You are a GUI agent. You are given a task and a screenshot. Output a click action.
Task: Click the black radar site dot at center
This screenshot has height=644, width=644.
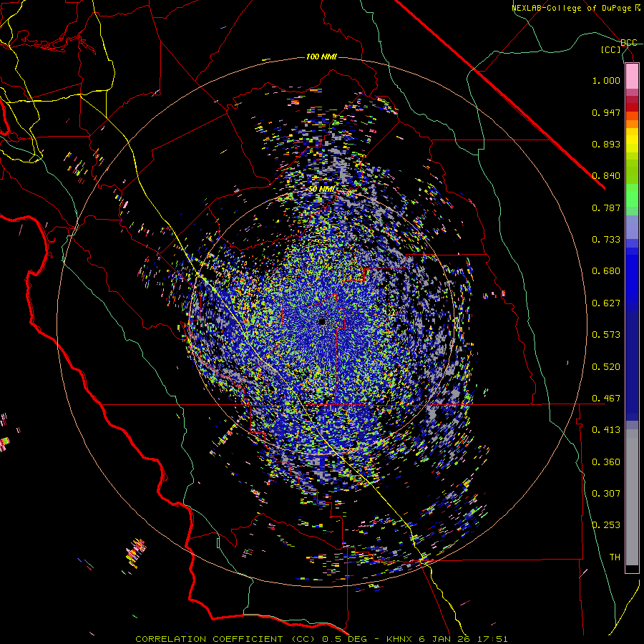tap(322, 321)
